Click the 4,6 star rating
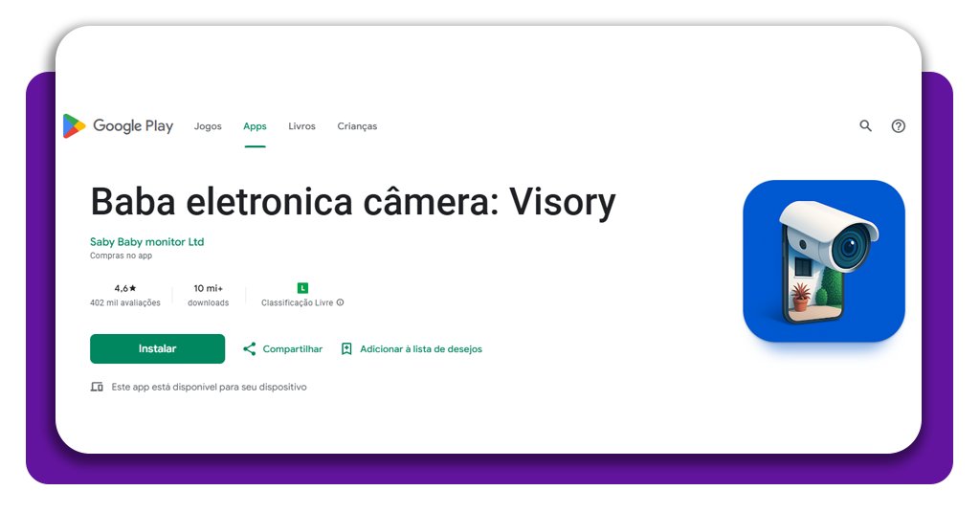Image resolution: width=980 pixels, height=513 pixels. 125,288
